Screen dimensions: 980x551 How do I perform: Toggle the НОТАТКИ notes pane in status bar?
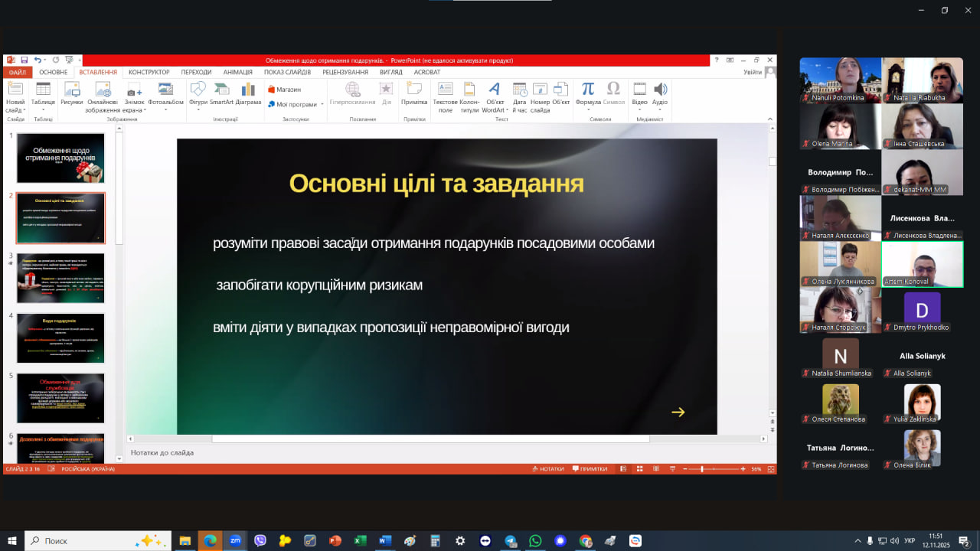click(x=547, y=469)
